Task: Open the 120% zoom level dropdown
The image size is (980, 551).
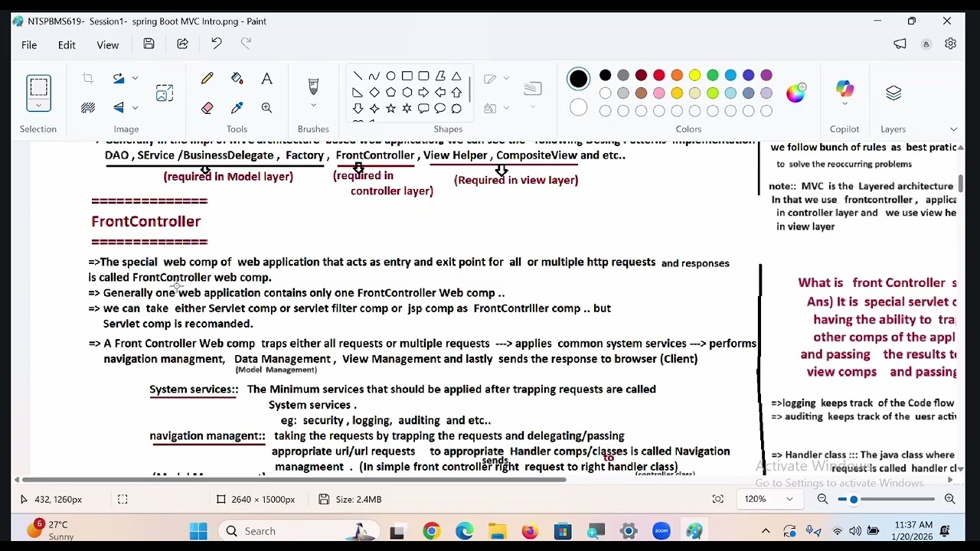Action: [x=770, y=499]
